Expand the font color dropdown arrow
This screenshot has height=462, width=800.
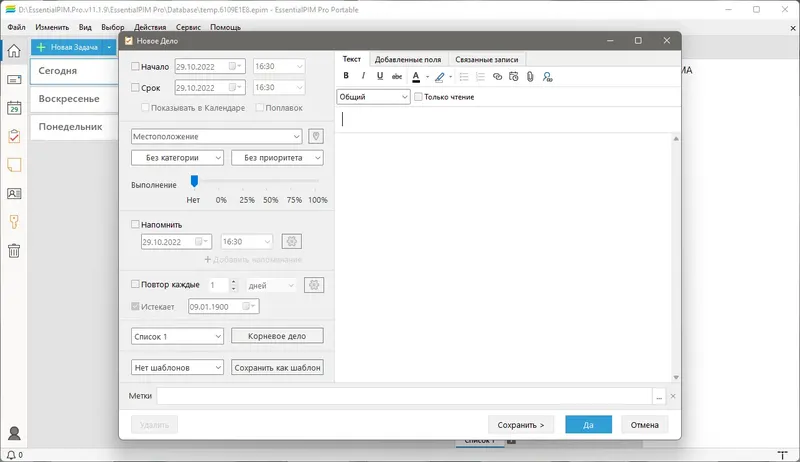[x=427, y=77]
